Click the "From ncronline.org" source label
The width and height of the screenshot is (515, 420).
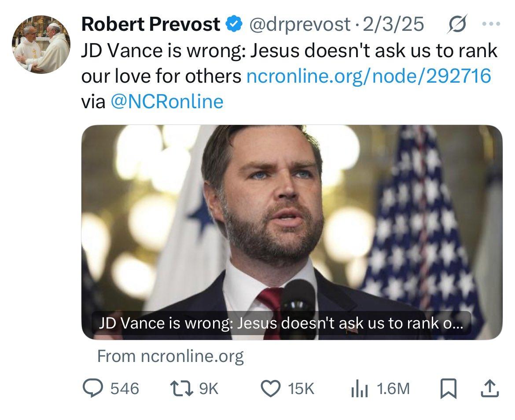[x=170, y=356]
